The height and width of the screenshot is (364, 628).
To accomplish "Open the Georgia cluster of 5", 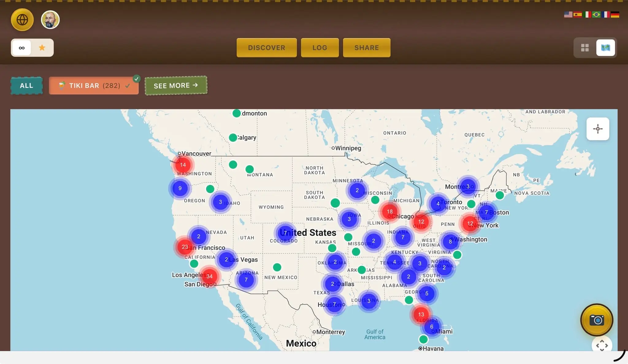I will [427, 294].
